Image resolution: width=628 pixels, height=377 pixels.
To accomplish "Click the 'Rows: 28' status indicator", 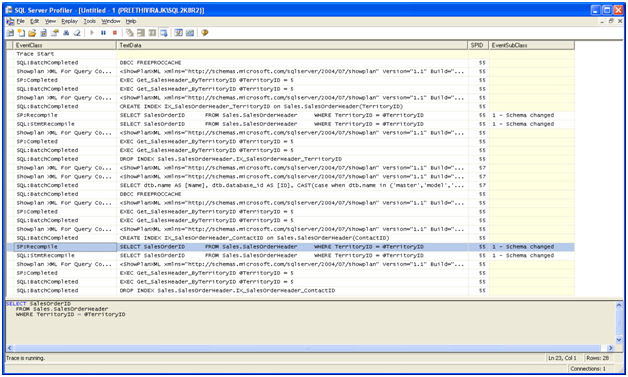I will click(x=597, y=358).
